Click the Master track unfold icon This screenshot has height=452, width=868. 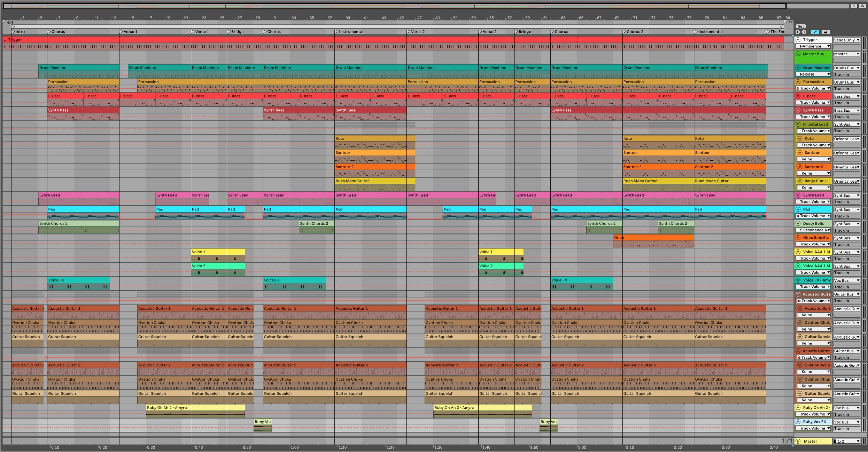798,441
